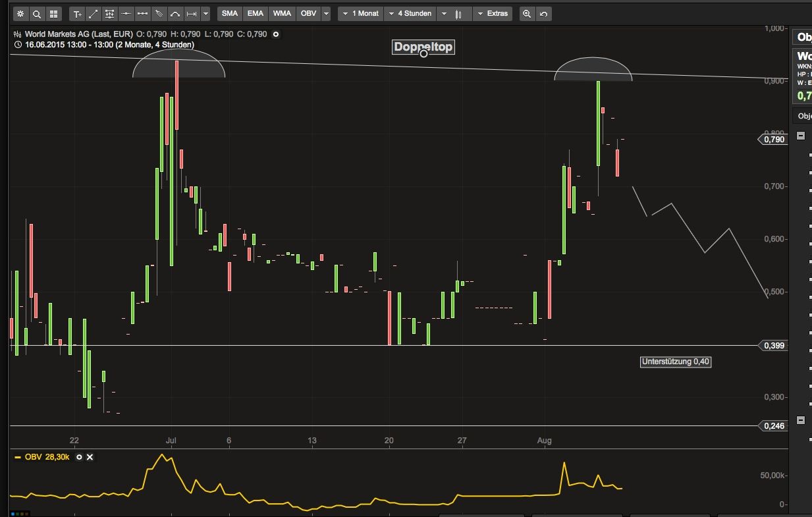
Task: Expand the drawing tools dropdown arrow
Action: pyautogui.click(x=207, y=13)
